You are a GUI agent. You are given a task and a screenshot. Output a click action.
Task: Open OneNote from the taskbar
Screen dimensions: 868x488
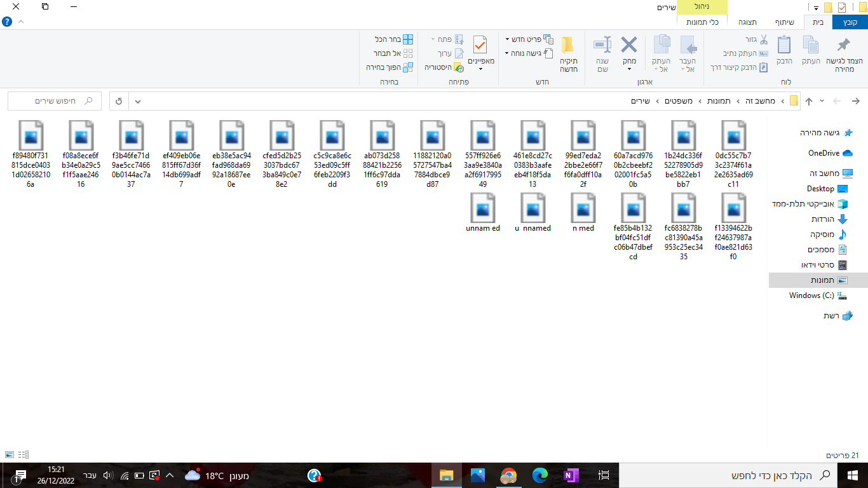pos(571,475)
